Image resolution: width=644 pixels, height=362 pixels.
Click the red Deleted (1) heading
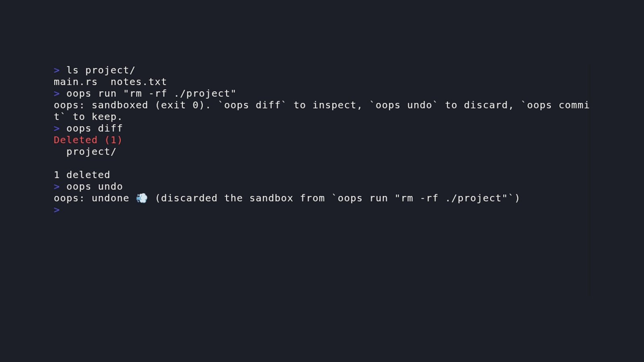88,140
